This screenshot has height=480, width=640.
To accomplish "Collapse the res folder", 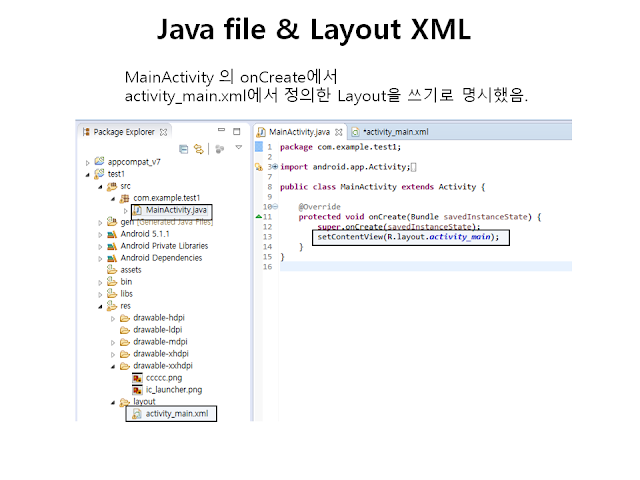I will click(x=100, y=307).
